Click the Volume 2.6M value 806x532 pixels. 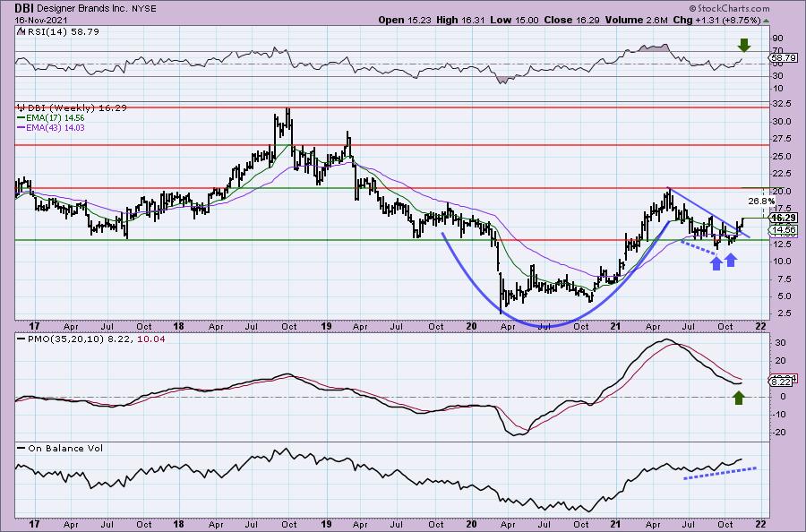[x=636, y=20]
